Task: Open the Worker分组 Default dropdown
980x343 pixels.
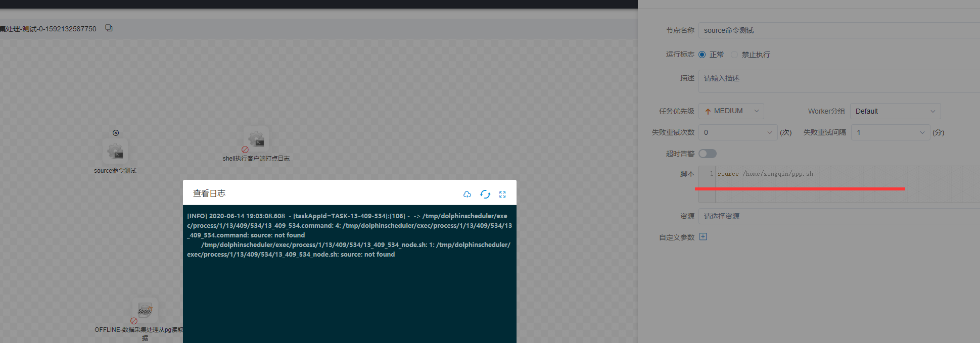Action: click(896, 111)
